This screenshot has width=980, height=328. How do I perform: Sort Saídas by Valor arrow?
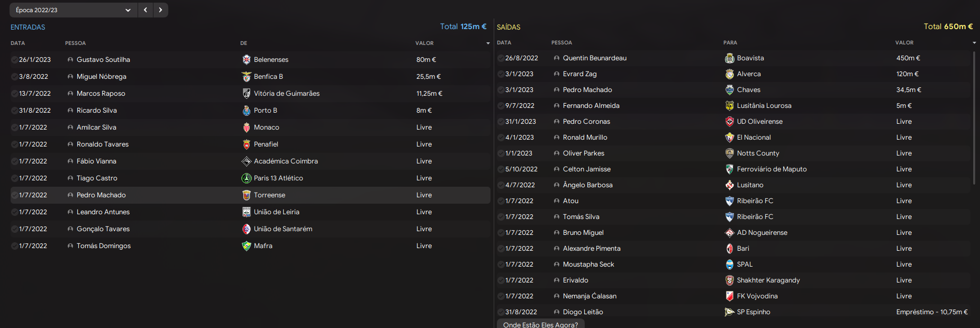pyautogui.click(x=974, y=43)
